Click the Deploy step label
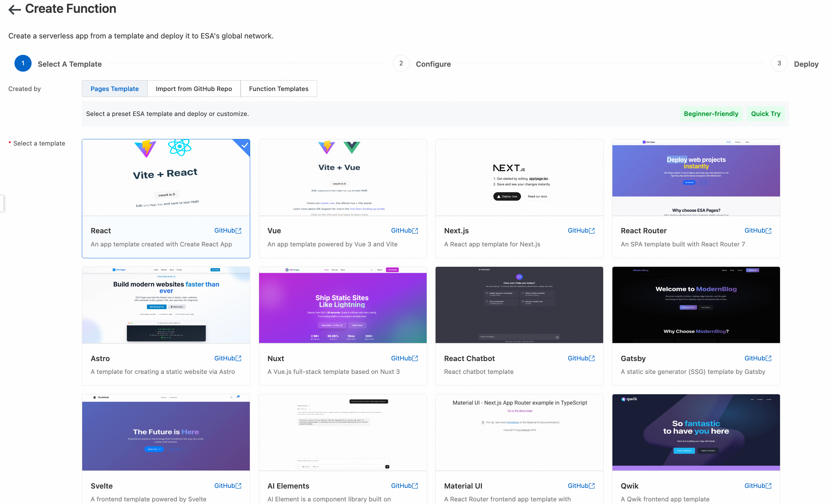Viewport: 831px width, 504px height. tap(806, 64)
